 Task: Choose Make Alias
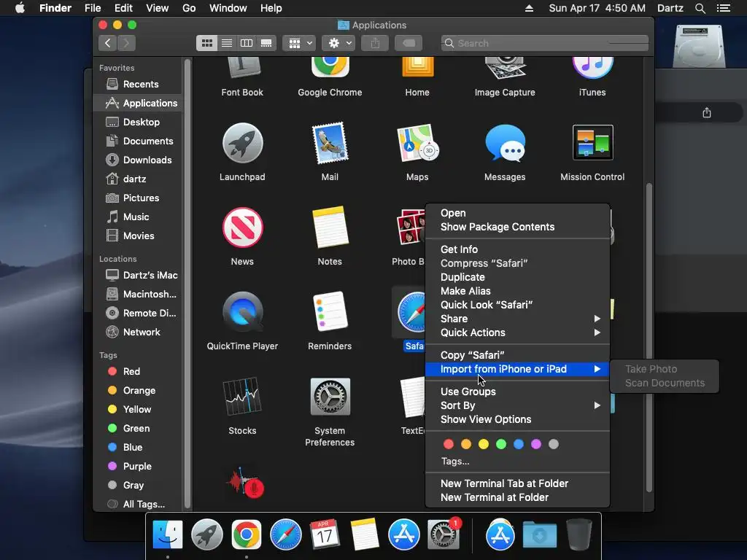pyautogui.click(x=517, y=291)
